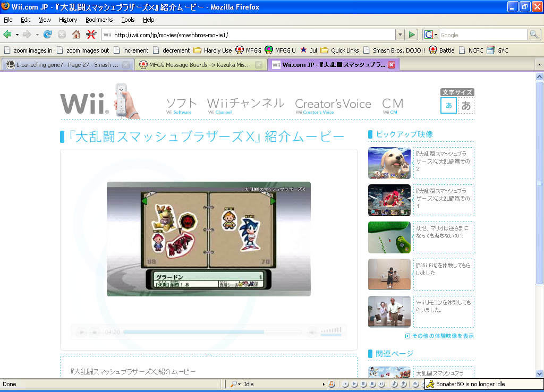The image size is (544, 392).
Task: Click the Nintendogs puppy video thumbnail
Action: click(x=389, y=163)
